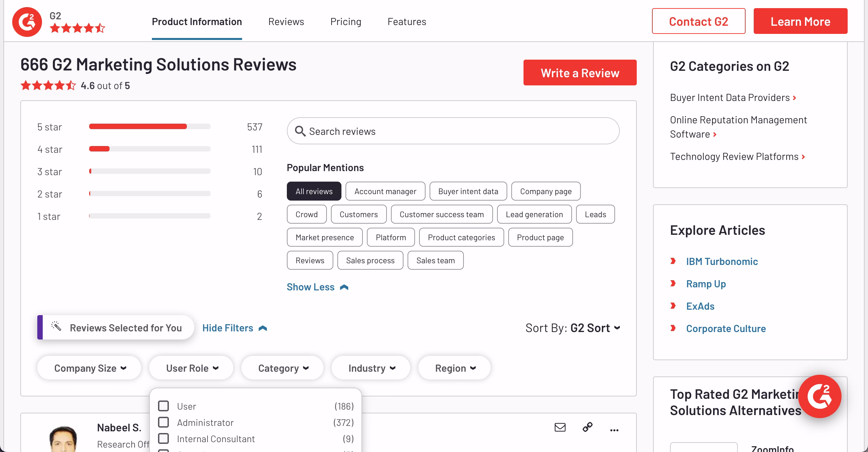
Task: Open the Features tab
Action: 407,22
